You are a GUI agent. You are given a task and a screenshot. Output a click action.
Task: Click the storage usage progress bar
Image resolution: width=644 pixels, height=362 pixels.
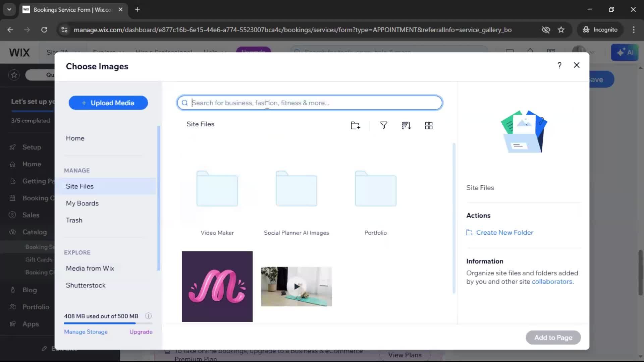coord(108,323)
